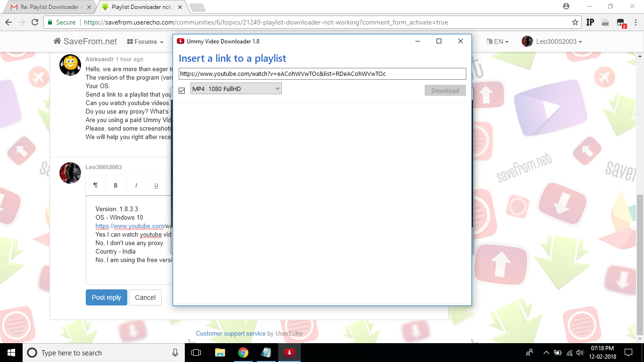Screen dimensions: 644x362
Task: Open the Windows Start menu
Action: 11,353
